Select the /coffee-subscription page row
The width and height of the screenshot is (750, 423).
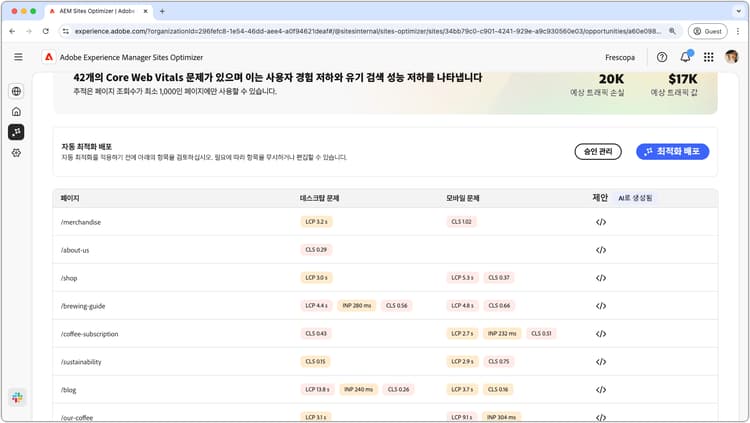(385, 334)
